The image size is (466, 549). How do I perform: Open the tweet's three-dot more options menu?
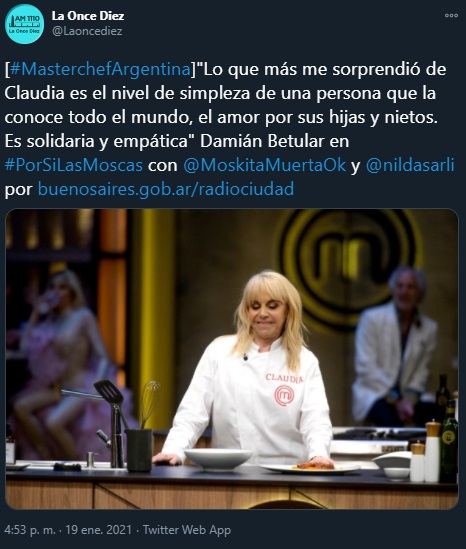(x=451, y=15)
